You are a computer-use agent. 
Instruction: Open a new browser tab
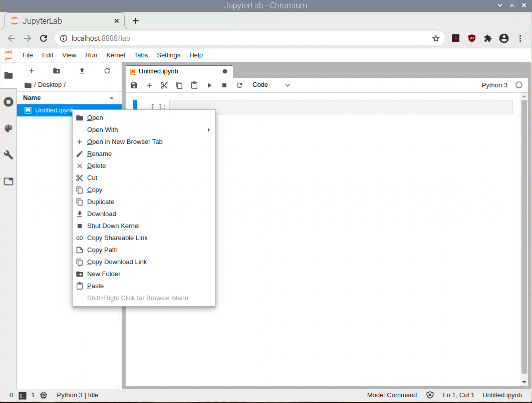click(x=136, y=21)
